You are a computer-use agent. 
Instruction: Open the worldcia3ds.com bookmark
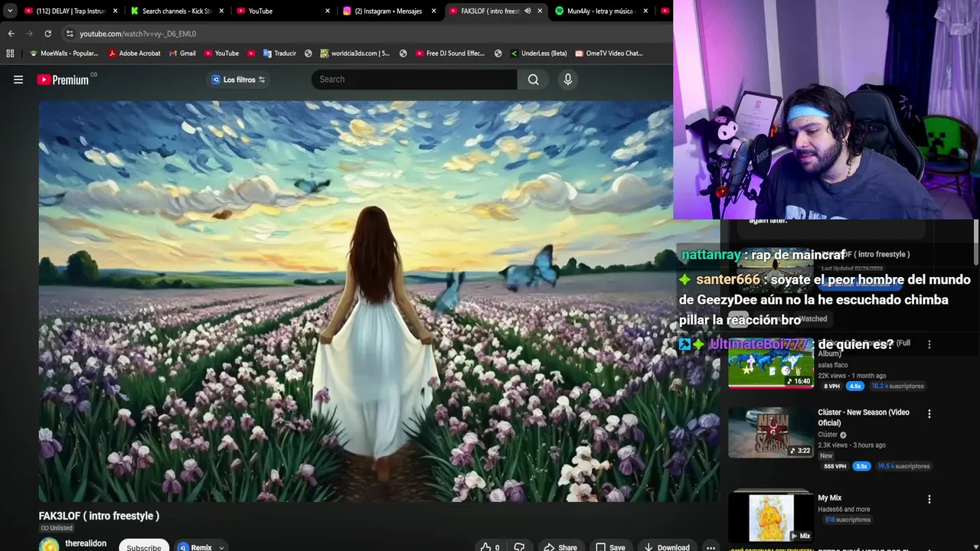[x=355, y=54]
